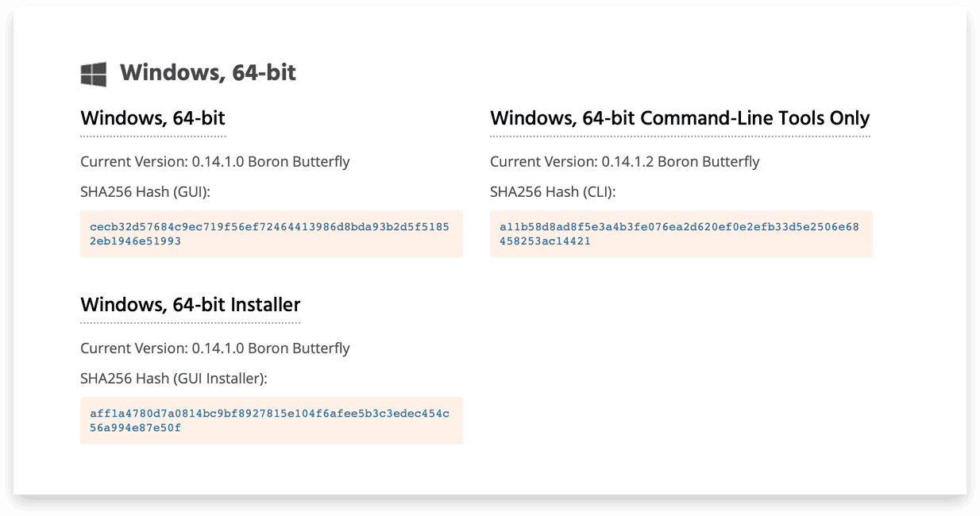Screen dimensions: 980x516
Task: Click "Boron Butterfly" under the Installer heading
Action: pos(299,348)
